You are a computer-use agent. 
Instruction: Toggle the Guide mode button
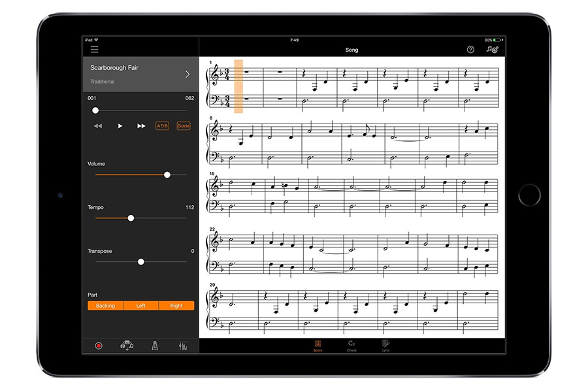184,126
